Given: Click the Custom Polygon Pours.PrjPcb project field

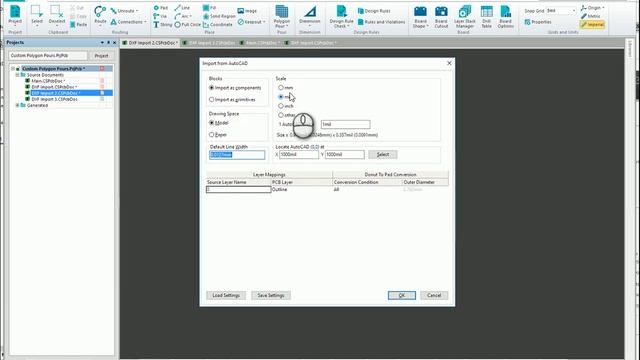Looking at the screenshot, I should click(48, 56).
